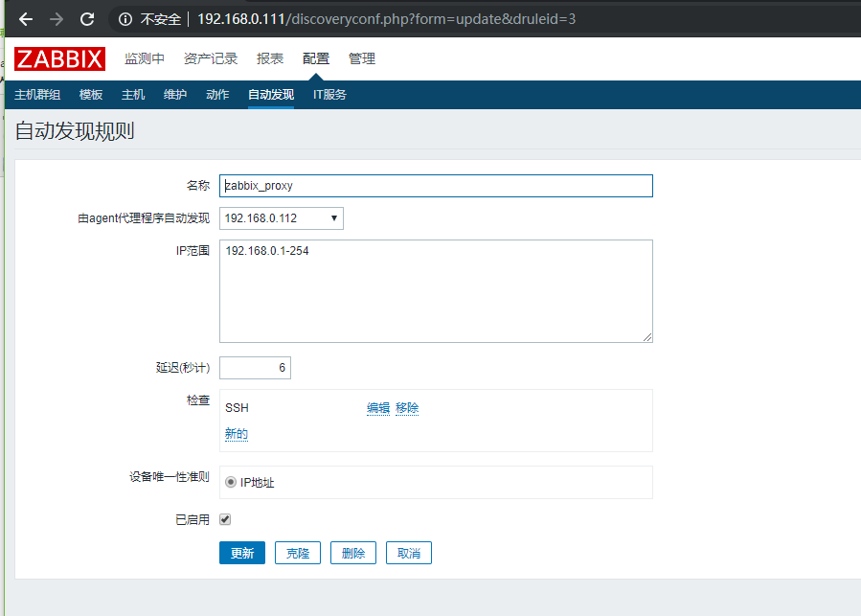Viewport: 861px width, 616px height.
Task: Remove the SSH check via 移除
Action: [407, 408]
